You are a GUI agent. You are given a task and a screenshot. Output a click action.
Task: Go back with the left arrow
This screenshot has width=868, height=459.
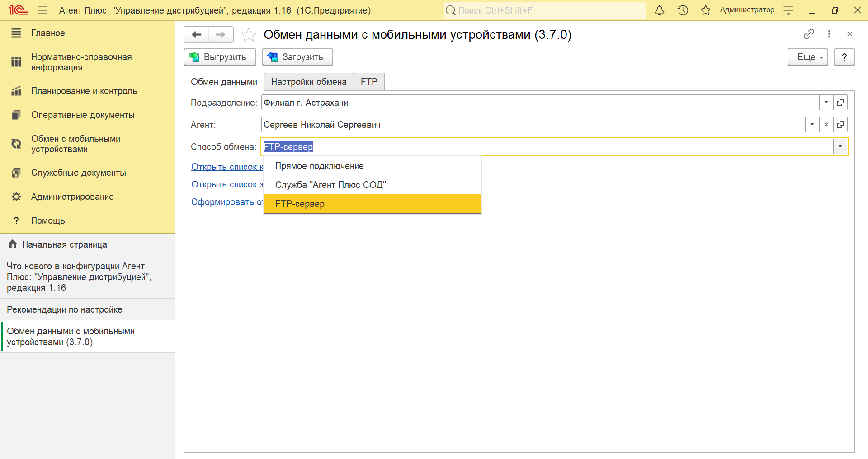(197, 34)
